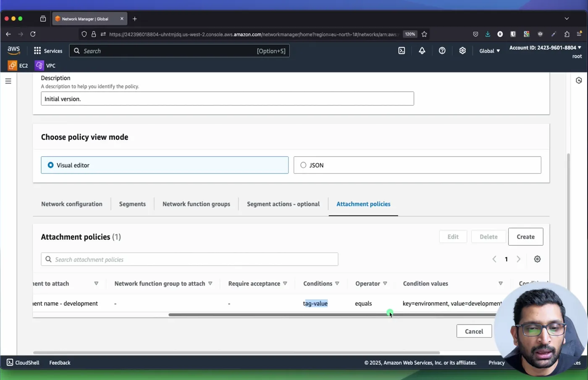Focus the Description text field

(x=227, y=99)
